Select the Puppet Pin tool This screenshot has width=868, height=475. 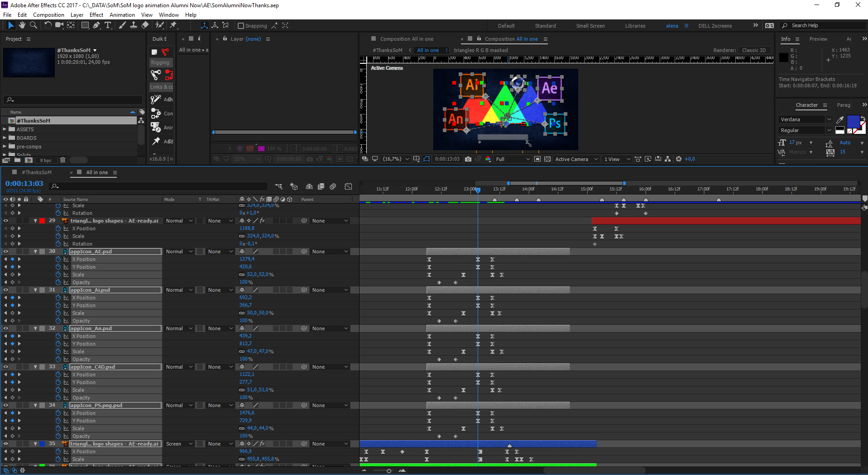[x=173, y=25]
